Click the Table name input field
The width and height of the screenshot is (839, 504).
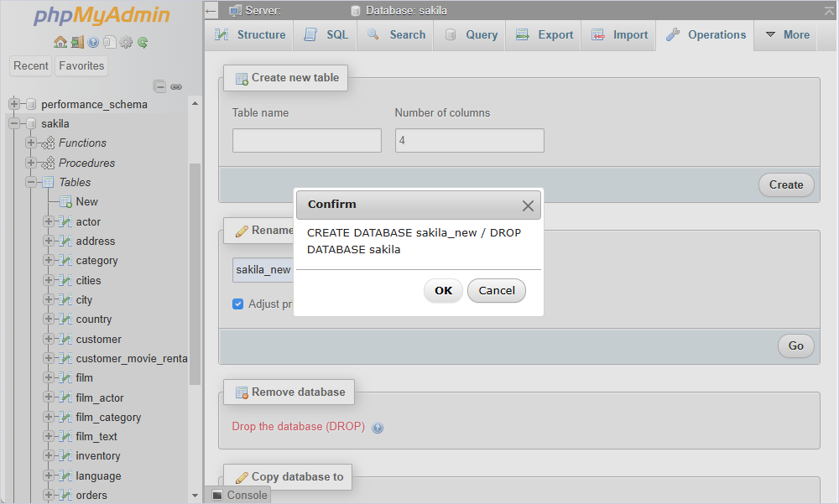pyautogui.click(x=306, y=140)
